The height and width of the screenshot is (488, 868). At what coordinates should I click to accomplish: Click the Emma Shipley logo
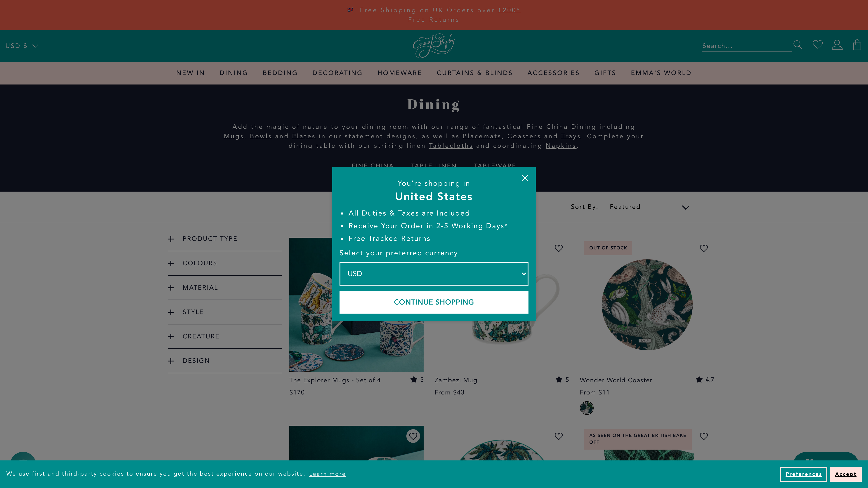[434, 45]
